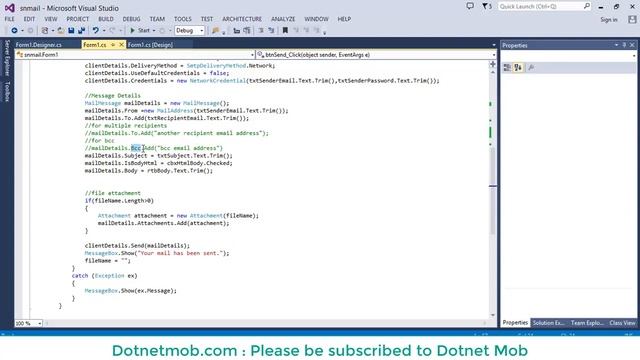Click the Navigate Backward toolbar icon
Image resolution: width=640 pixels, height=360 pixels.
[x=14, y=31]
